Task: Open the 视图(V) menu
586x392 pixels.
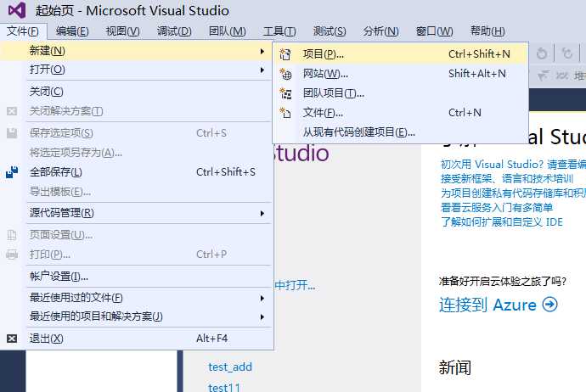Action: [x=122, y=31]
